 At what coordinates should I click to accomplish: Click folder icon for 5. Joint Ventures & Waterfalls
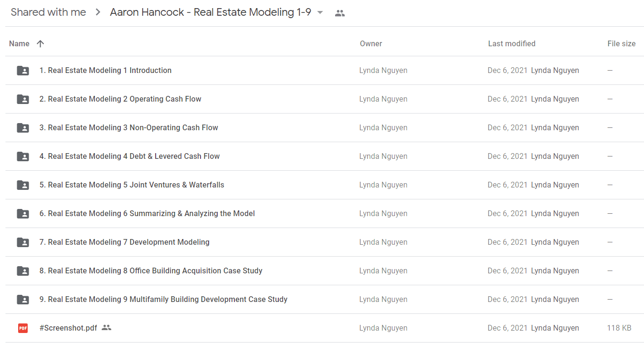[x=23, y=185]
